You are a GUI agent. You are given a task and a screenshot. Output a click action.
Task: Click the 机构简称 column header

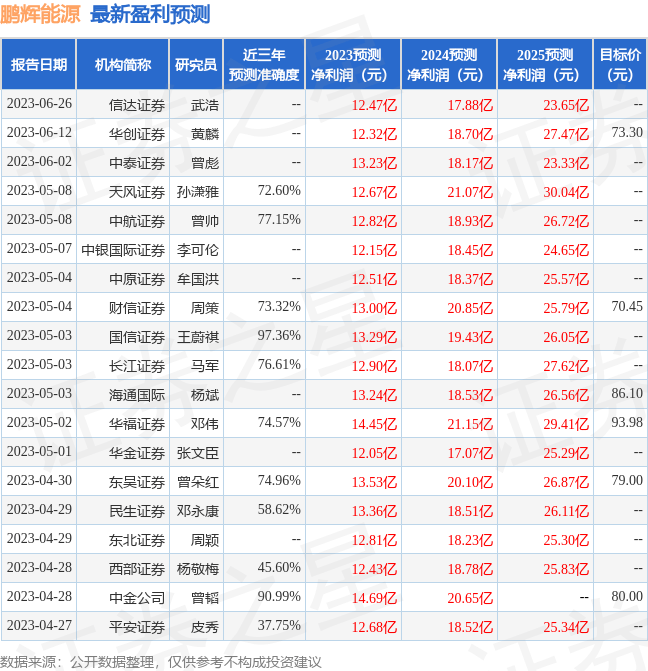coord(123,65)
